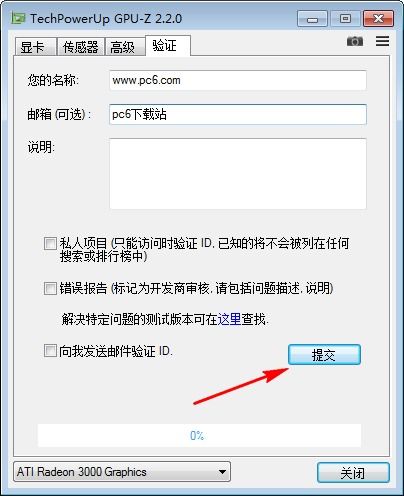This screenshot has height=496, width=404.
Task: Check 向我发送邮件验证 ID option
Action: pos(50,351)
